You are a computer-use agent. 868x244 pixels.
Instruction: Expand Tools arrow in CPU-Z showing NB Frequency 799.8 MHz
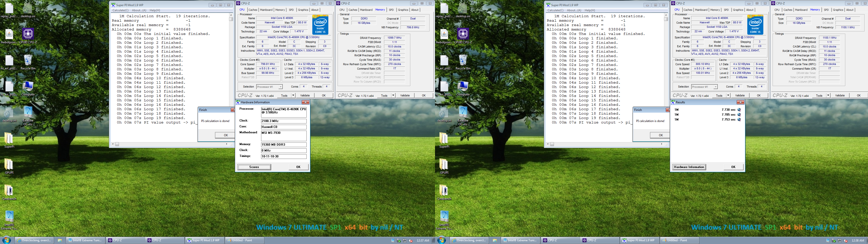coord(393,96)
